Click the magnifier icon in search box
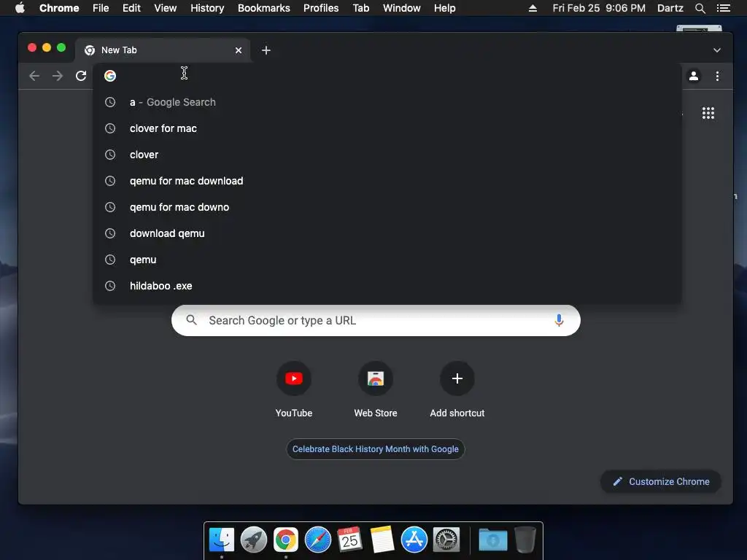Screen dimensions: 747x560 pos(192,320)
